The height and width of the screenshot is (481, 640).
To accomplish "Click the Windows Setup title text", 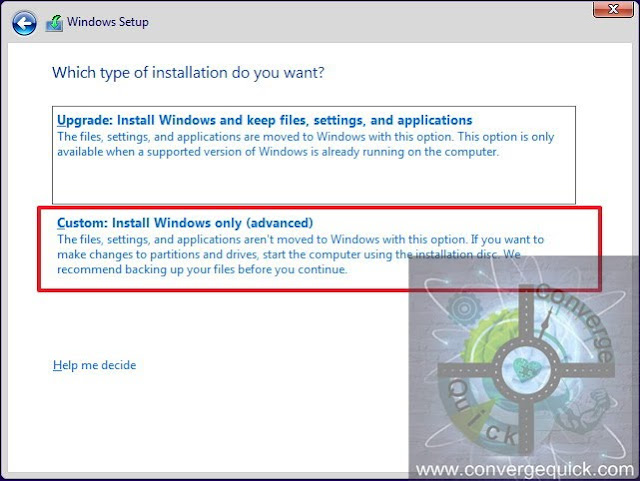I will click(108, 22).
